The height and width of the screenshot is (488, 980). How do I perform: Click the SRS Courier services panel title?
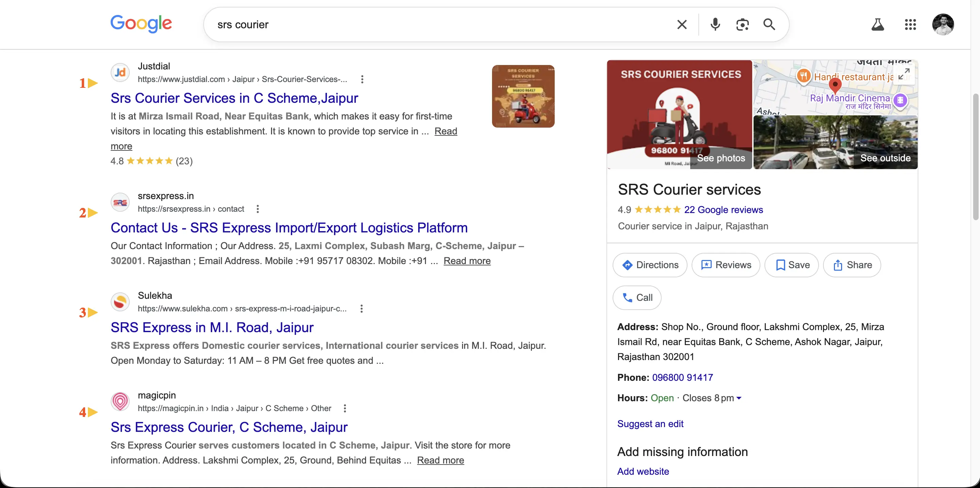pos(689,190)
